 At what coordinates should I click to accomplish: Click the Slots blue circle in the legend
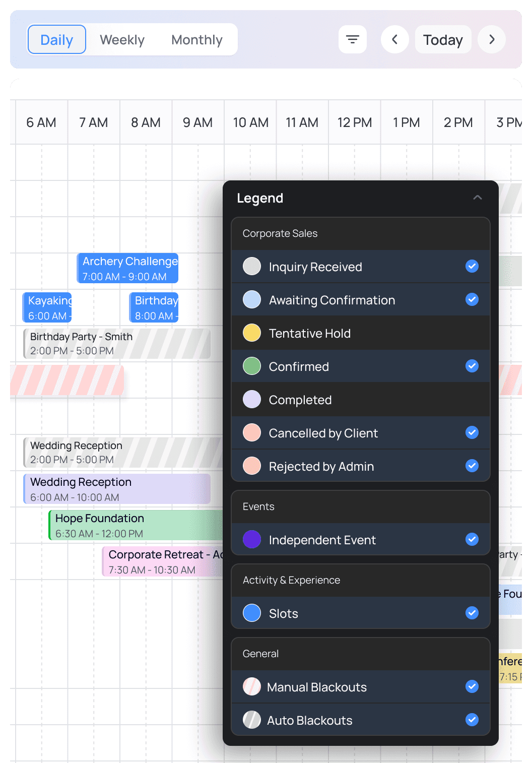[251, 613]
